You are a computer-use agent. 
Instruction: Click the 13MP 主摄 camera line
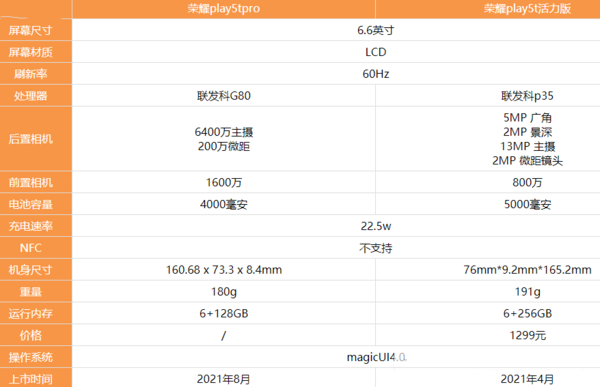[527, 147]
